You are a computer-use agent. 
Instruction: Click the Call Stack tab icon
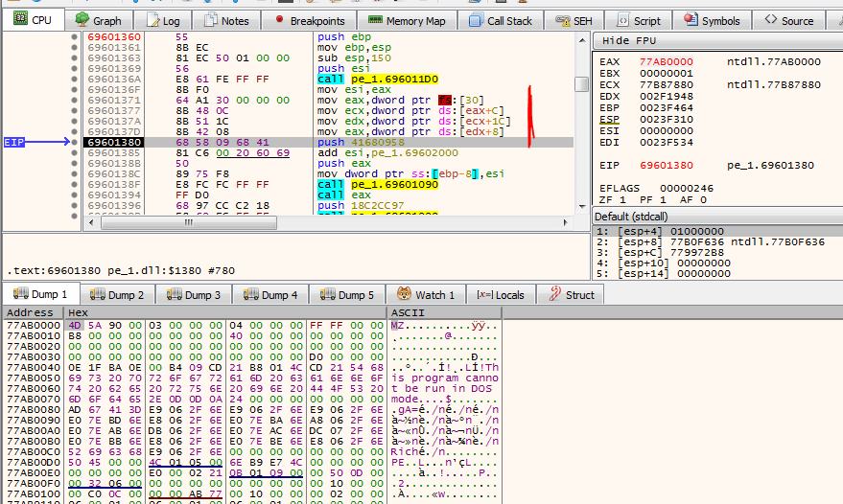[476, 20]
